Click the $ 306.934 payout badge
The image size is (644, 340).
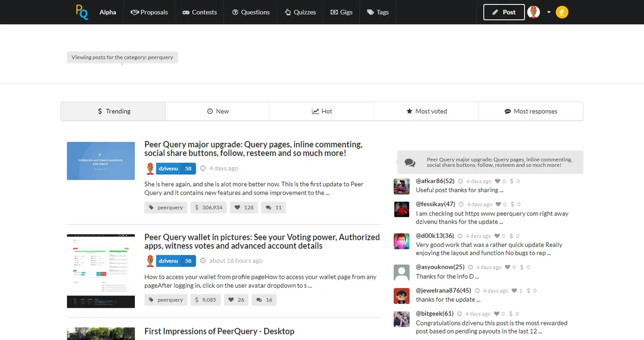(209, 207)
